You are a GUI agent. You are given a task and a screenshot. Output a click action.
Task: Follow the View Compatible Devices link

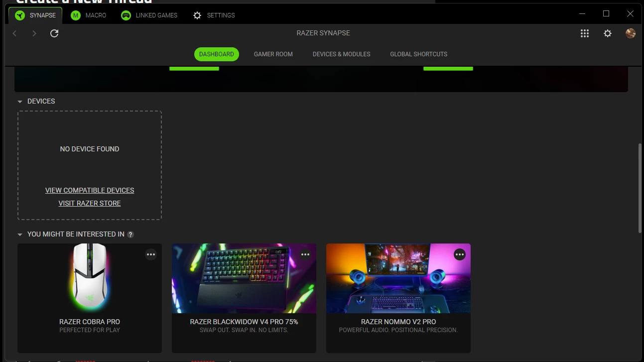tap(90, 190)
